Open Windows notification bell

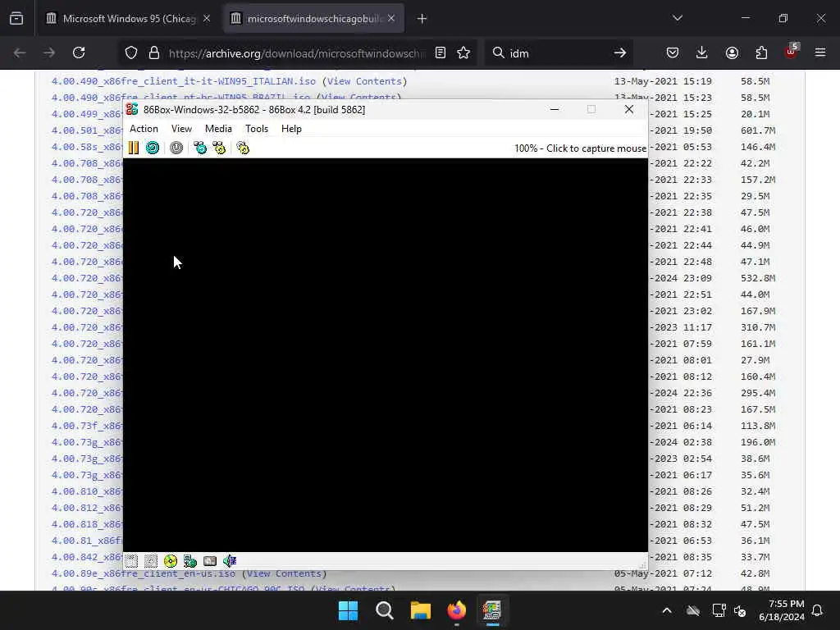point(818,610)
